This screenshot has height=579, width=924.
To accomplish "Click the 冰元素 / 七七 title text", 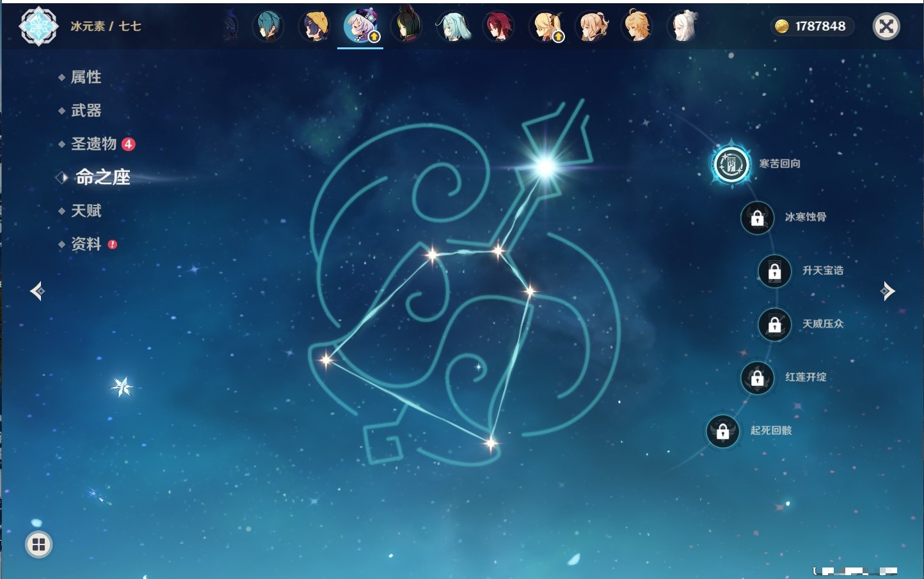I will click(x=106, y=26).
